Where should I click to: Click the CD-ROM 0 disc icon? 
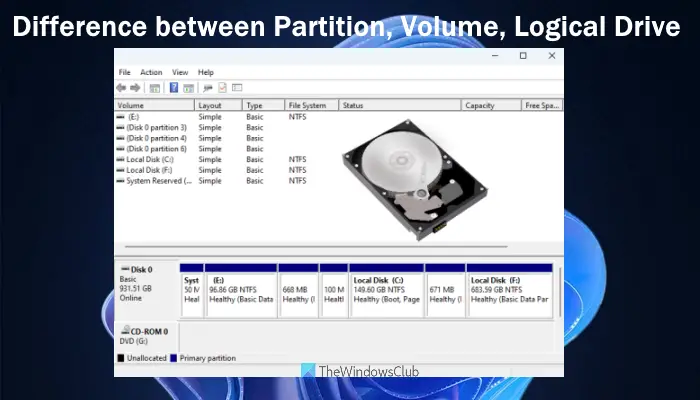coord(125,330)
